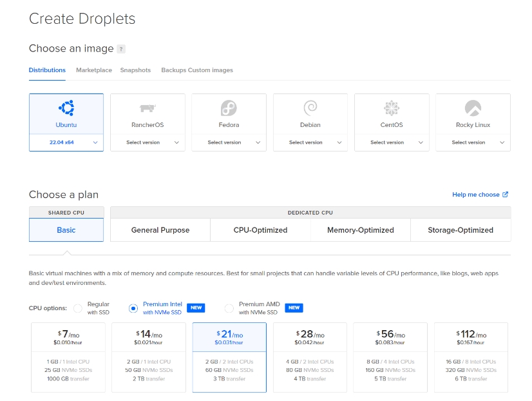Expand the Debian Select version dropdown

(x=310, y=142)
